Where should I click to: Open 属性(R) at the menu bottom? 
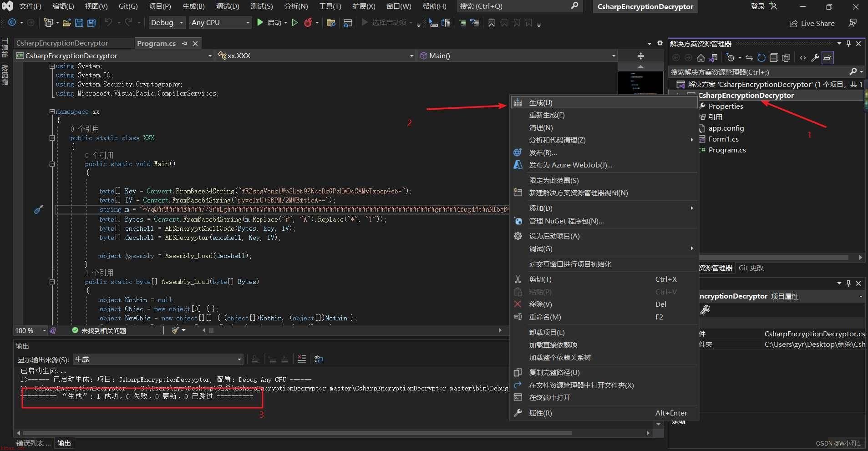604,413
